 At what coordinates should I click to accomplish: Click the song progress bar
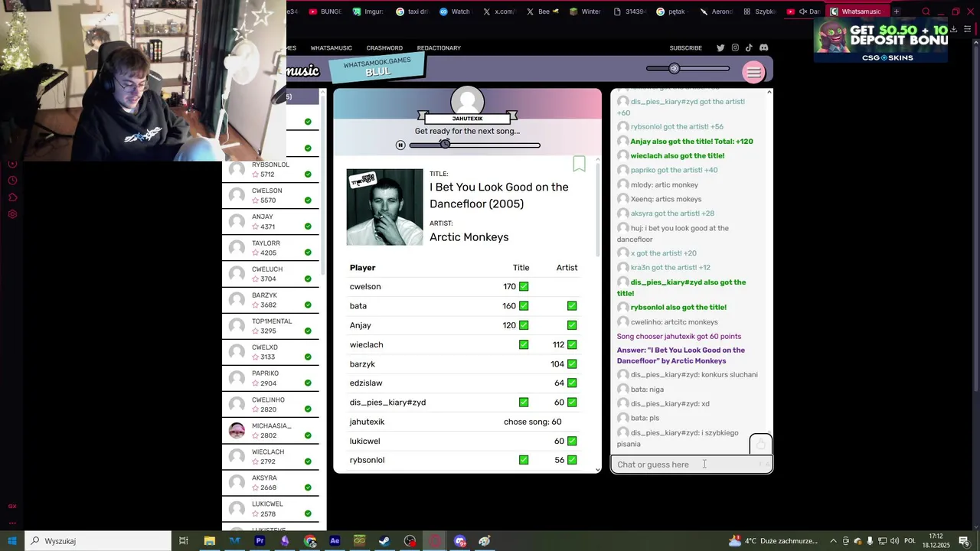(x=475, y=145)
